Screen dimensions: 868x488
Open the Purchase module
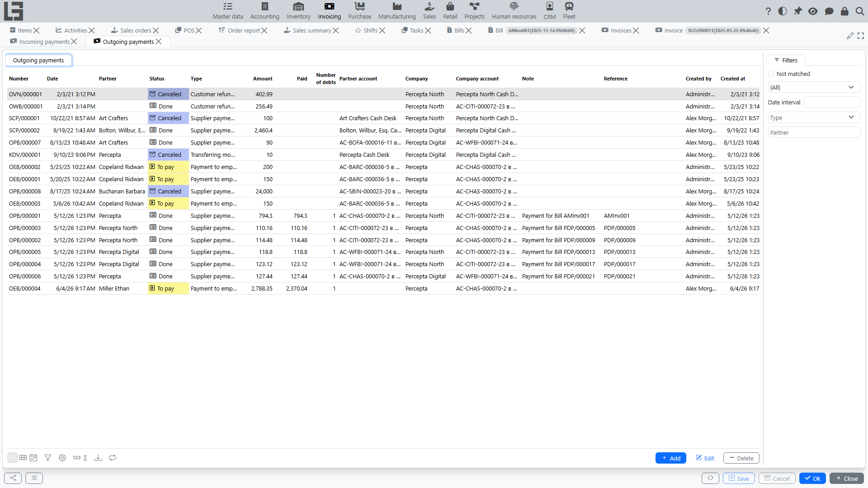(x=360, y=11)
